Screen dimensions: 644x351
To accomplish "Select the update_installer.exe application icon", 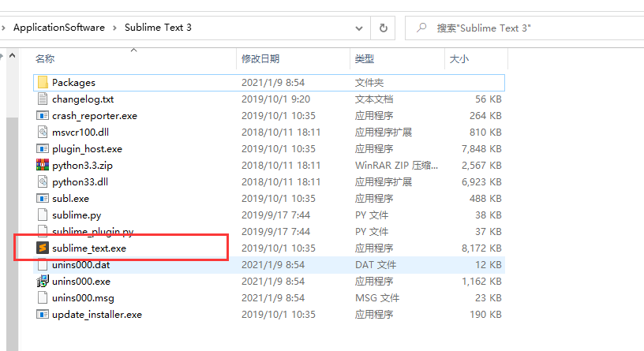I will coord(43,315).
